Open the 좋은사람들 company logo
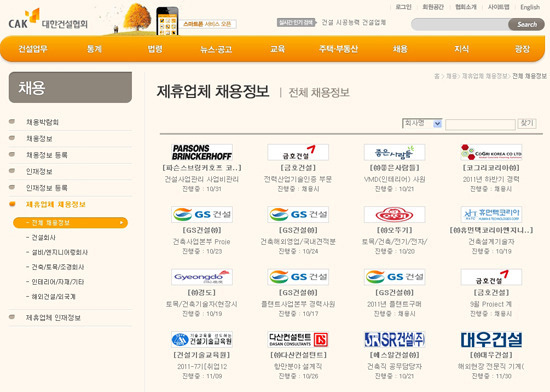550x392 pixels. pyautogui.click(x=394, y=152)
